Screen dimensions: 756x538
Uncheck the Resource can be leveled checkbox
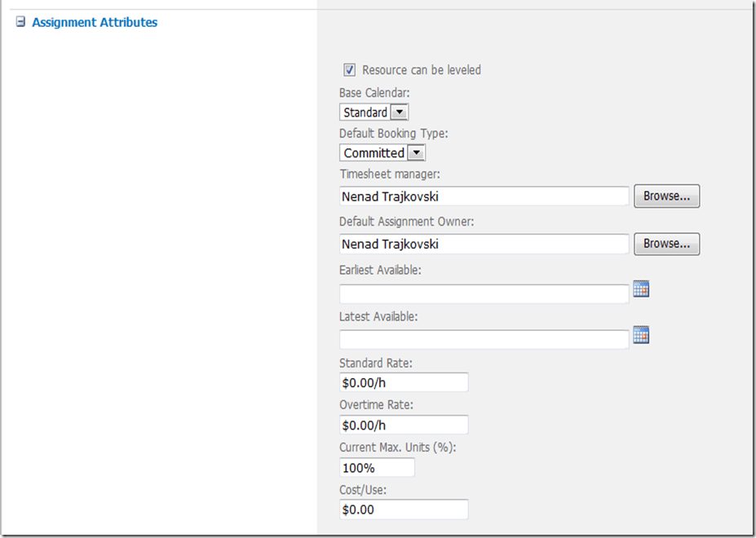[350, 70]
